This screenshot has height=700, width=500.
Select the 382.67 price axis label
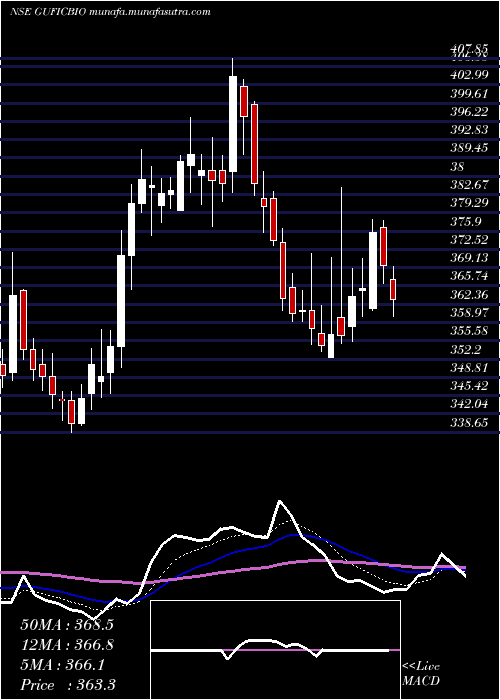click(470, 185)
